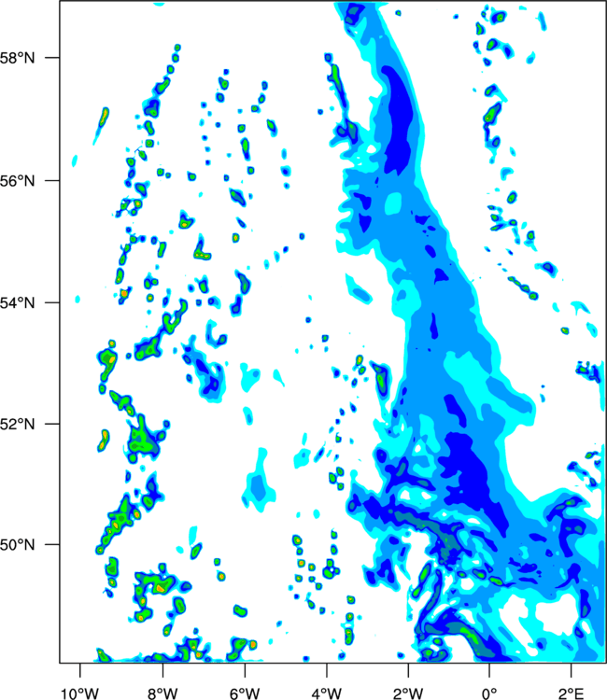Click the 54°N latitude label
This screenshot has height=700, width=607.
click(17, 302)
